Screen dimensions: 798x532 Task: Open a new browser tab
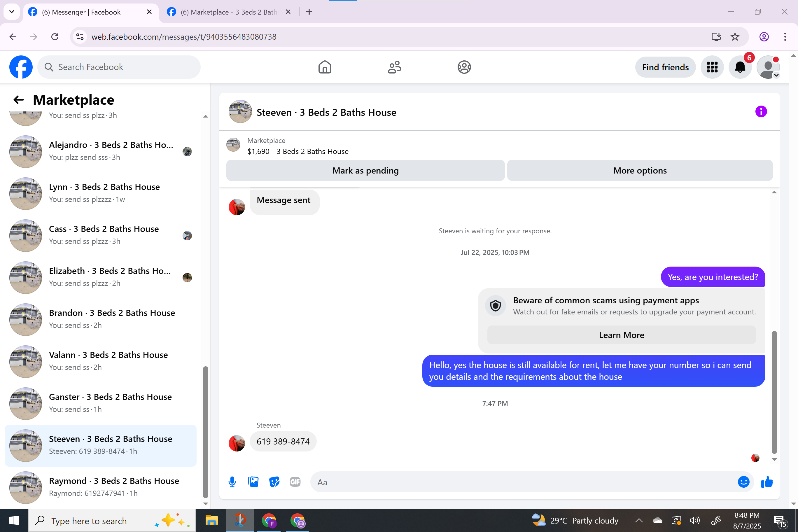pos(309,12)
